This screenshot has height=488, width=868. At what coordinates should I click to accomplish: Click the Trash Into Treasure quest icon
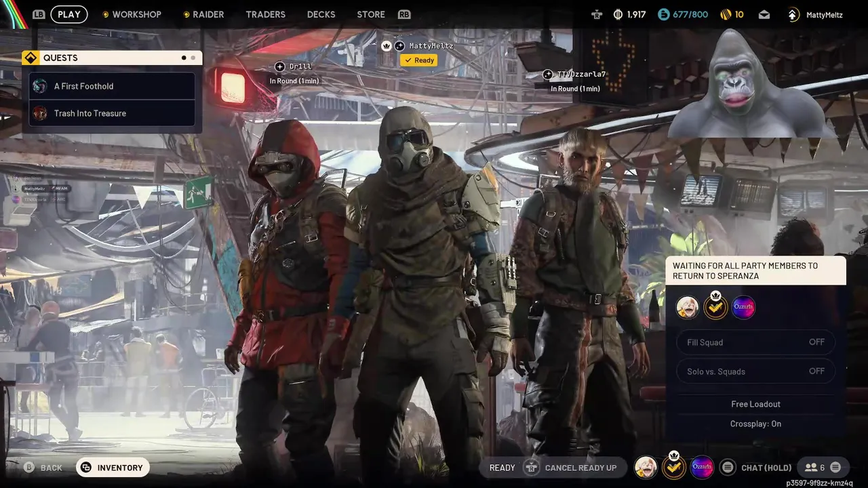pos(40,113)
